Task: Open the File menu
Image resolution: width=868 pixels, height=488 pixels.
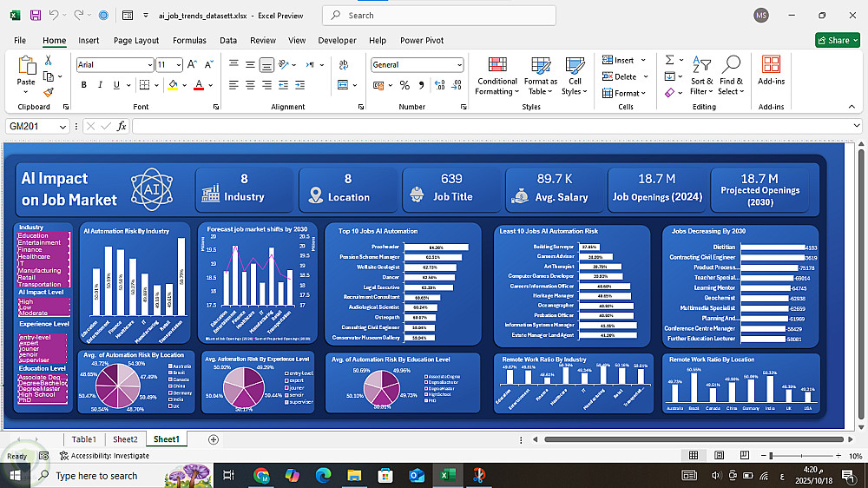Action: (x=20, y=41)
